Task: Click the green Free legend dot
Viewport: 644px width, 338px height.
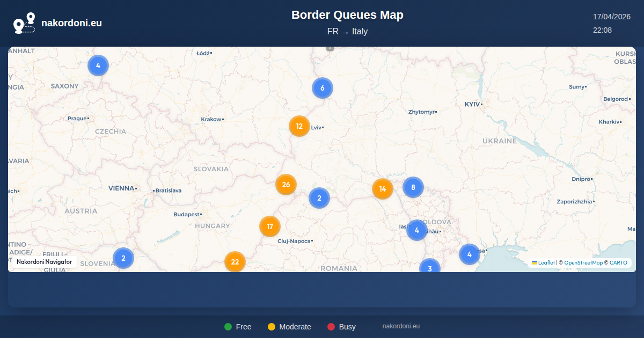Action: click(x=228, y=327)
